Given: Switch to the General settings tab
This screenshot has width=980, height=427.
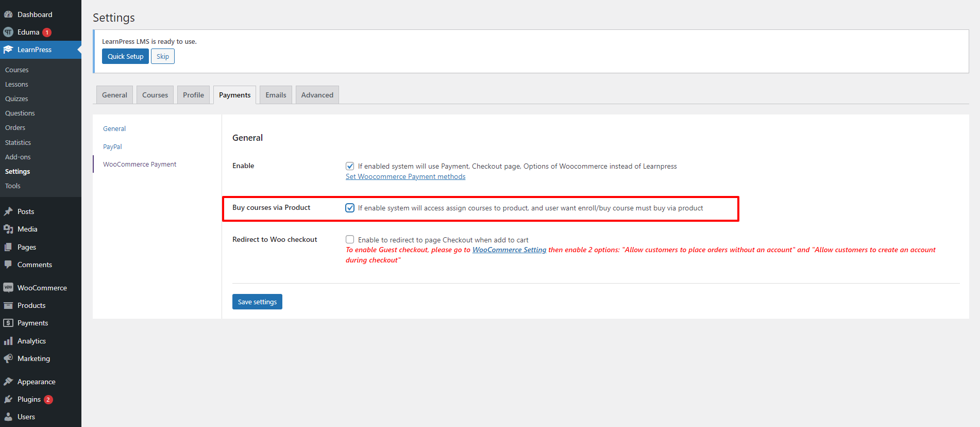Looking at the screenshot, I should [114, 95].
